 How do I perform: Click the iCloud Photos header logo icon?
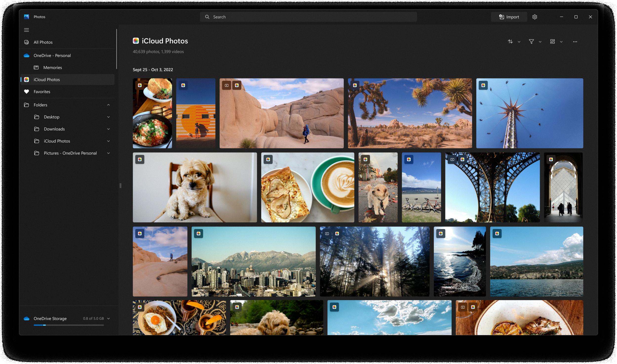click(x=136, y=41)
